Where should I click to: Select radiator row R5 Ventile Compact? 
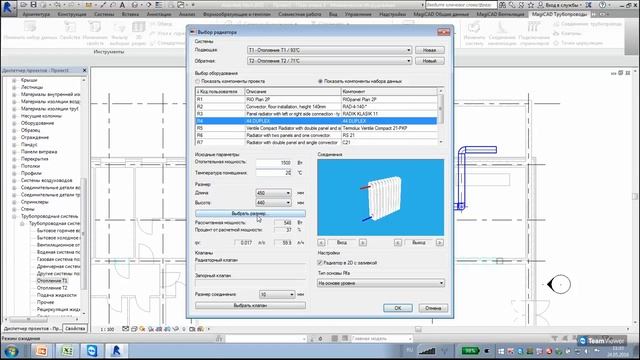(x=316, y=128)
